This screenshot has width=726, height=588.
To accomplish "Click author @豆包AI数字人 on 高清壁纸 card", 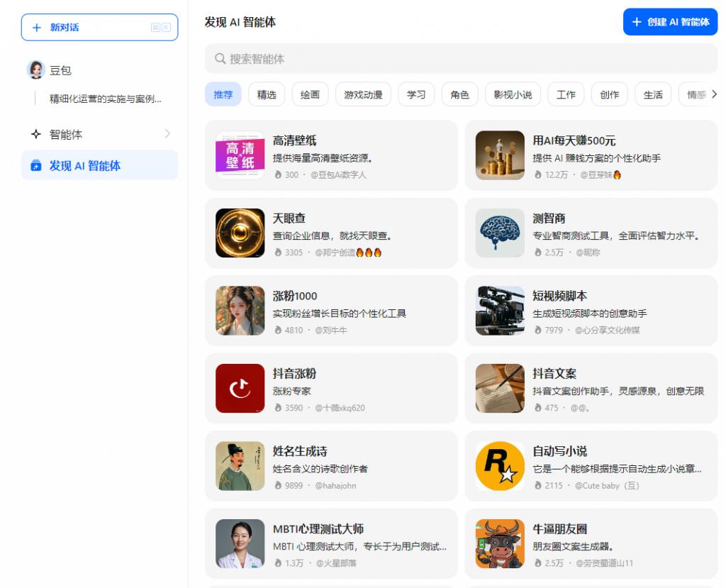I will pyautogui.click(x=338, y=174).
